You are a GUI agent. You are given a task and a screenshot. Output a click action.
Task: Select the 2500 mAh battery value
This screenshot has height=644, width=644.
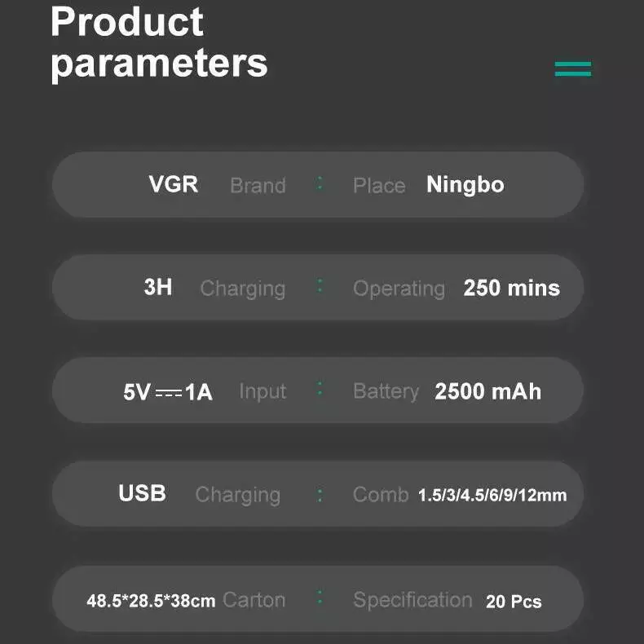488,391
